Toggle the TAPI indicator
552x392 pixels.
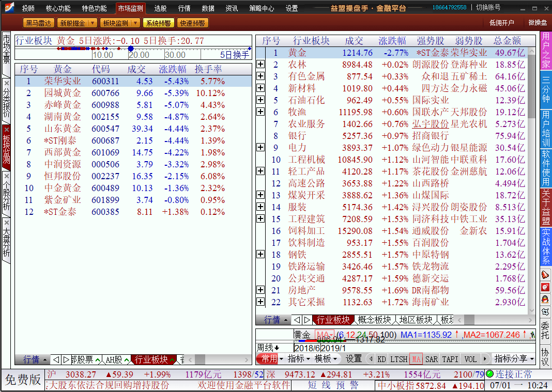point(450,359)
